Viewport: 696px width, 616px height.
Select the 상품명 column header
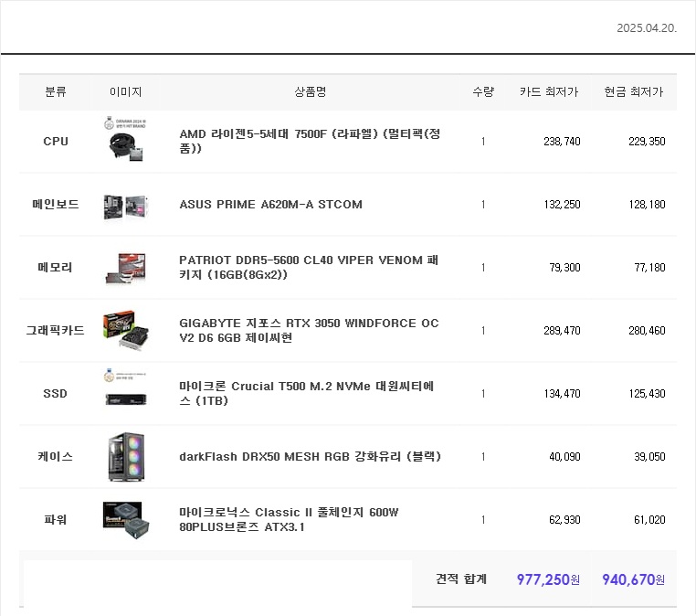(310, 92)
